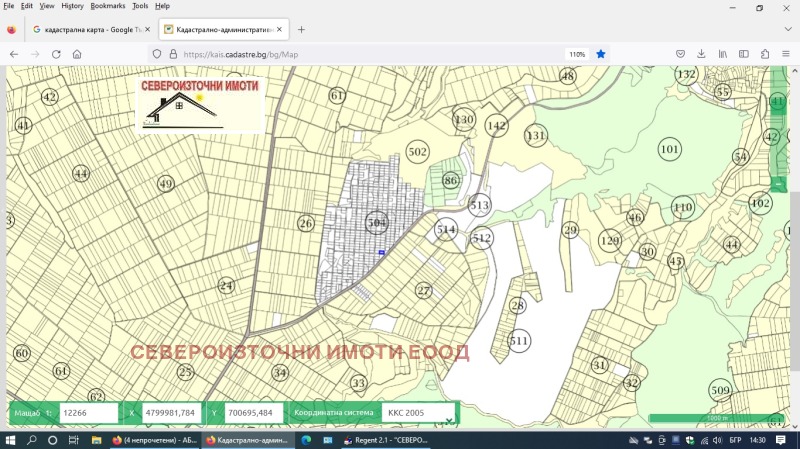Open the Firefox hamburger application menu
Image resolution: width=800 pixels, height=449 pixels.
[x=786, y=54]
